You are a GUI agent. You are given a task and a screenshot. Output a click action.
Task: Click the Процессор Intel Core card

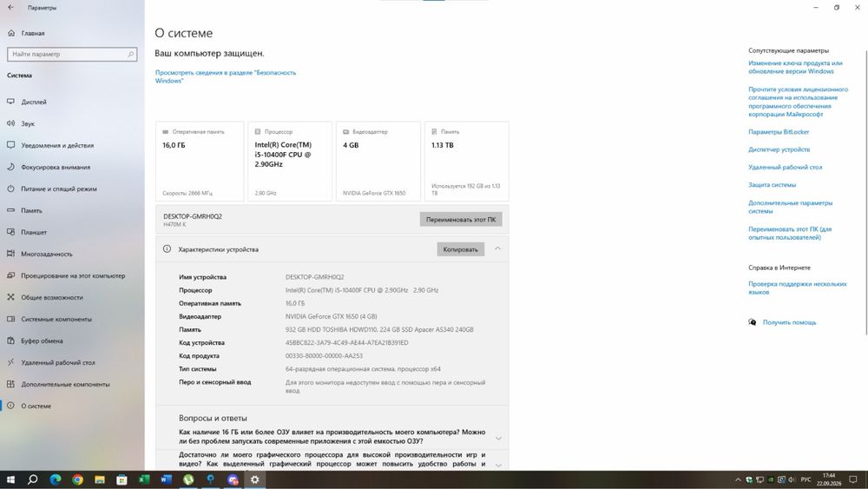290,162
